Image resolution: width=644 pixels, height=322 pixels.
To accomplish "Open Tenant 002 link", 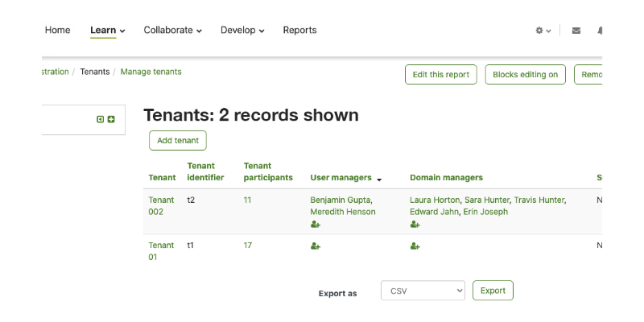I will [x=162, y=206].
